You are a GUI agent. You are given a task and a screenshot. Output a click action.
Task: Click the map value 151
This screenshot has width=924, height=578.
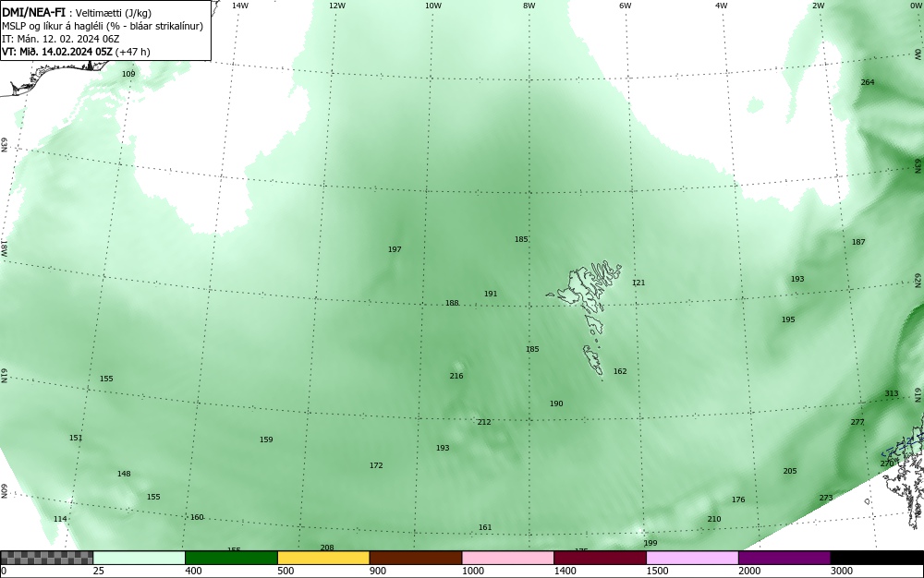(x=76, y=438)
